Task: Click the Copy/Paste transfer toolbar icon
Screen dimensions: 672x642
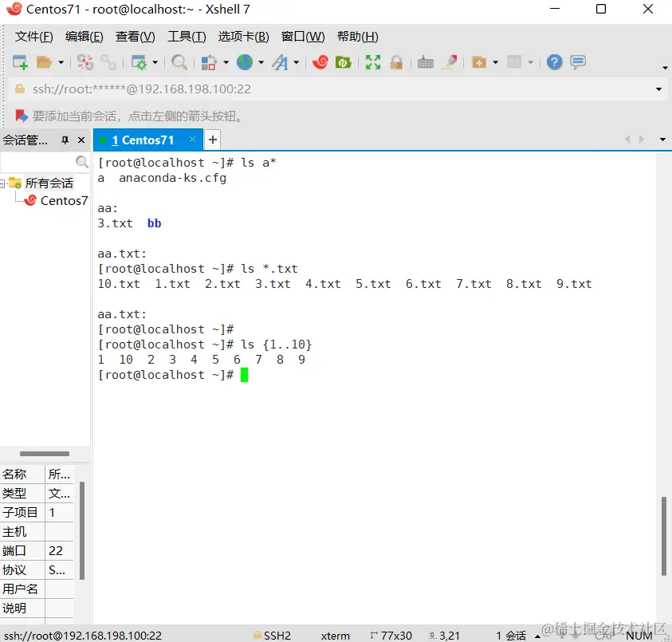Action: [x=209, y=63]
